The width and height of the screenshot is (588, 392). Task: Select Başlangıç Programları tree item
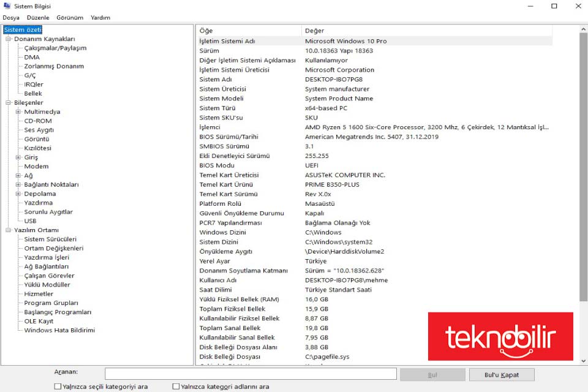[x=58, y=312]
